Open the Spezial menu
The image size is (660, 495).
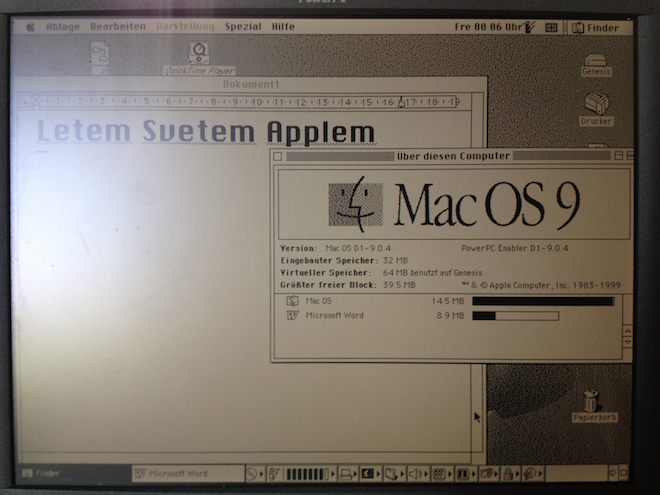[x=243, y=27]
